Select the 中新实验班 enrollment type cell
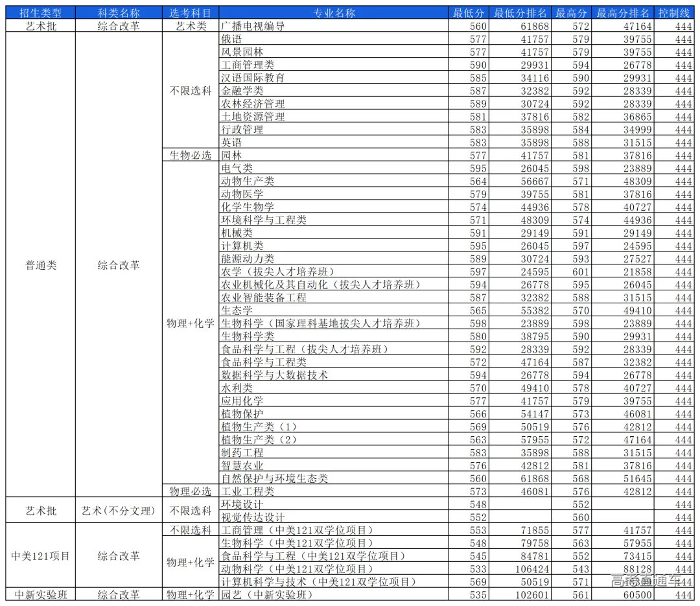The image size is (700, 606). [x=40, y=594]
